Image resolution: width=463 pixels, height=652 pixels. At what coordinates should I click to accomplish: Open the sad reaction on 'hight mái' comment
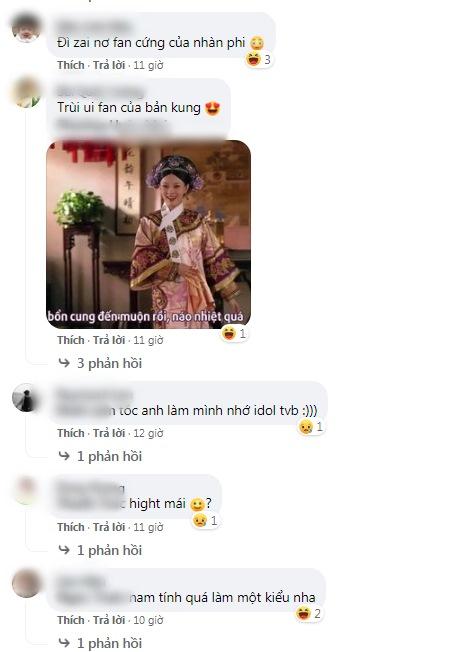tap(205, 521)
